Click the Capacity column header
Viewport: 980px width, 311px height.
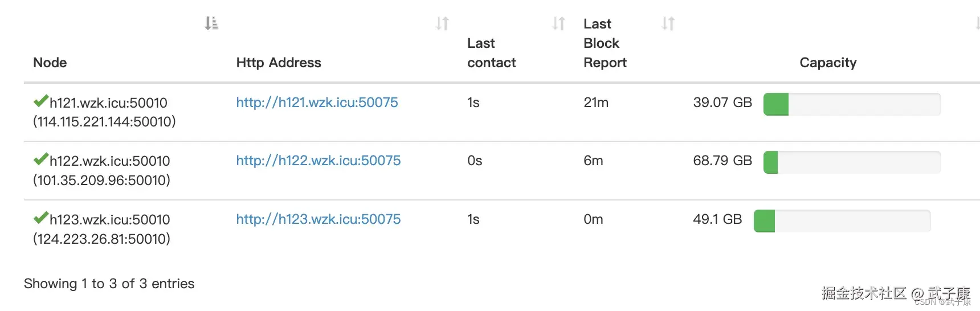pyautogui.click(x=828, y=63)
